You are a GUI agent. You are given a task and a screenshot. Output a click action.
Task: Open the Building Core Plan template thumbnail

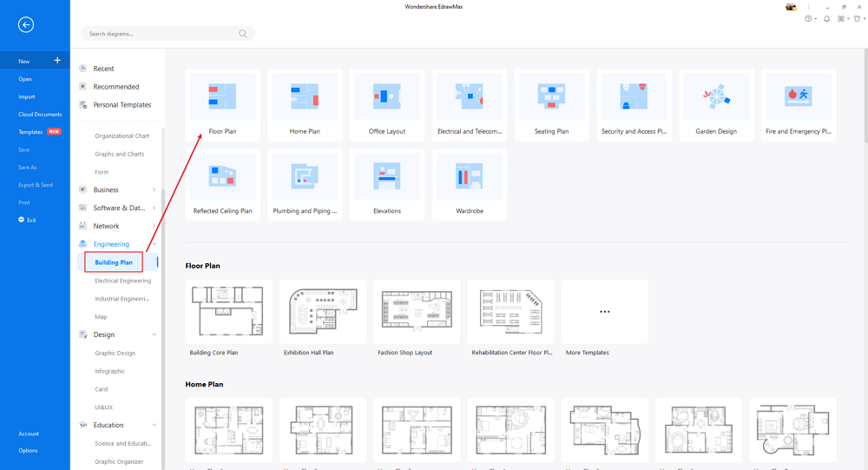coord(228,312)
